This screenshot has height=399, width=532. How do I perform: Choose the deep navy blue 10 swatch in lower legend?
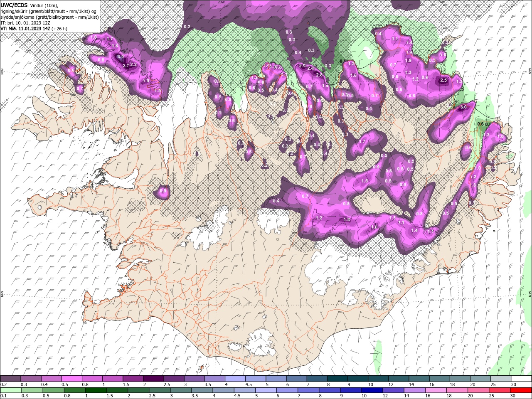[372, 390]
